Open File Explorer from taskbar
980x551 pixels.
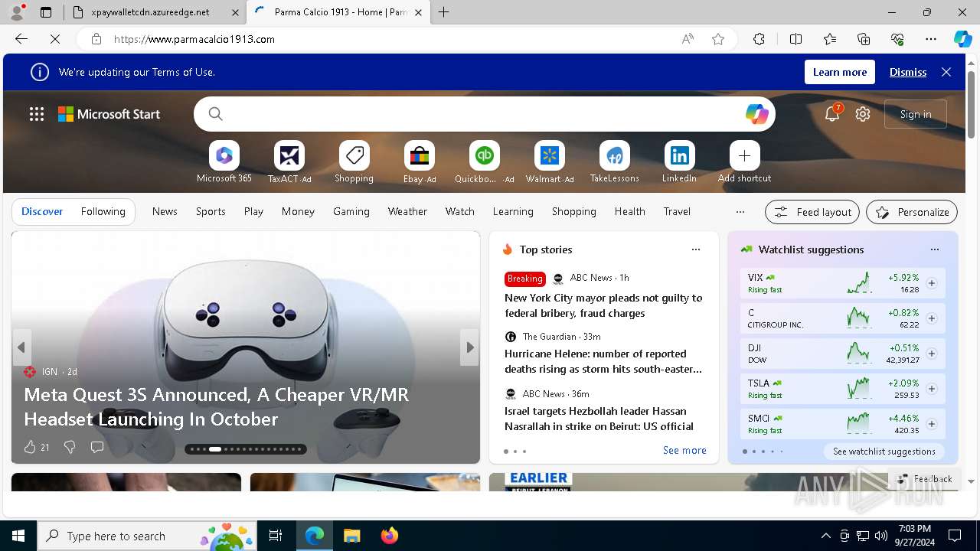(351, 536)
